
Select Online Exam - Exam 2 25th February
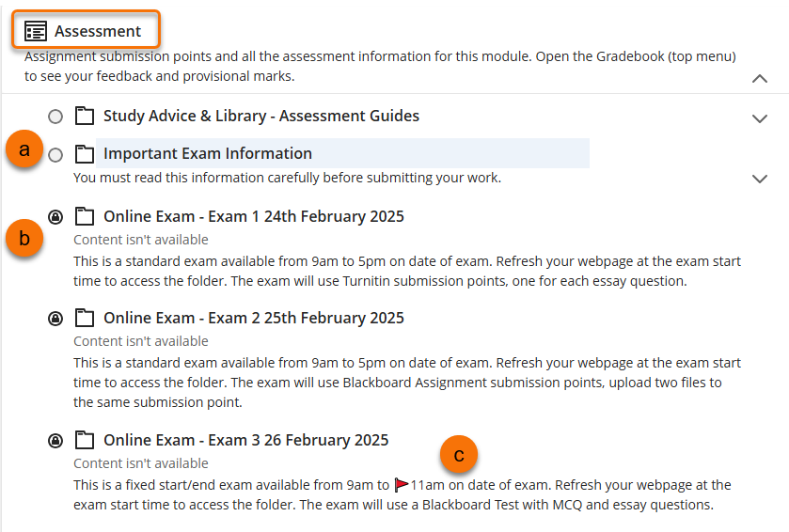click(254, 318)
